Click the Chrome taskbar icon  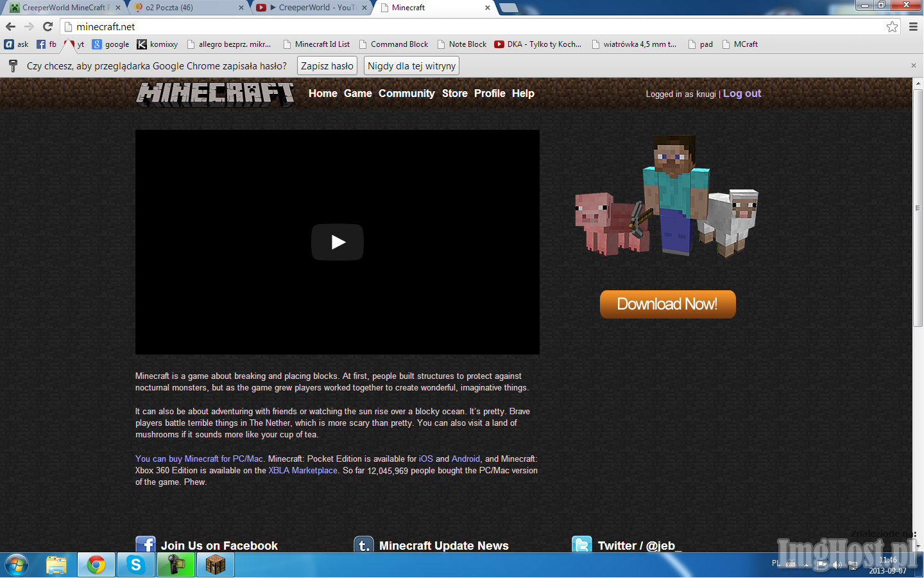coord(96,565)
